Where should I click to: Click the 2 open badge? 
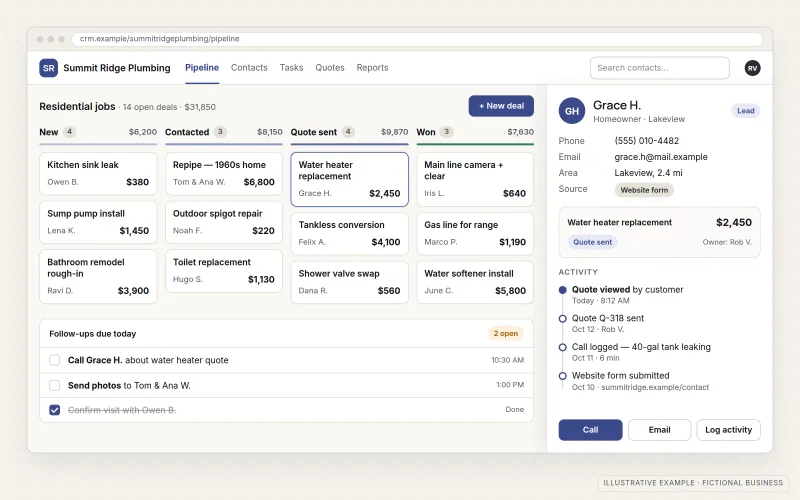[x=505, y=333]
